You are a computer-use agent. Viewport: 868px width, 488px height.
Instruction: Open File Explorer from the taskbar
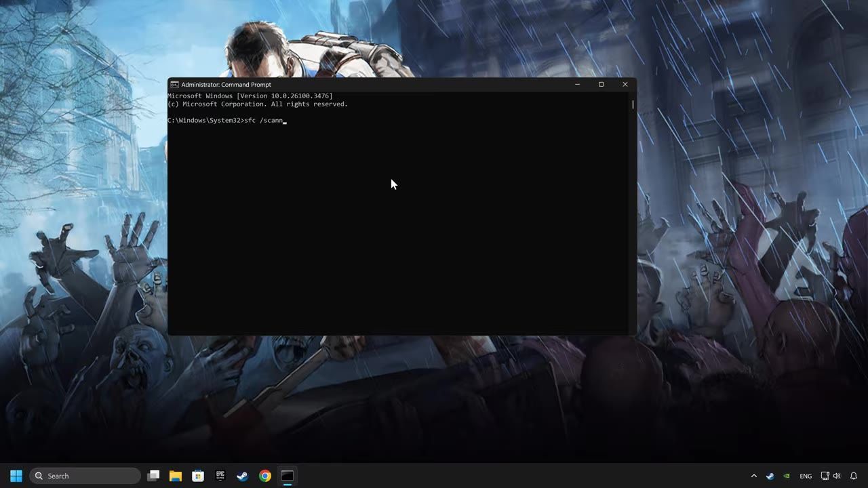(176, 476)
